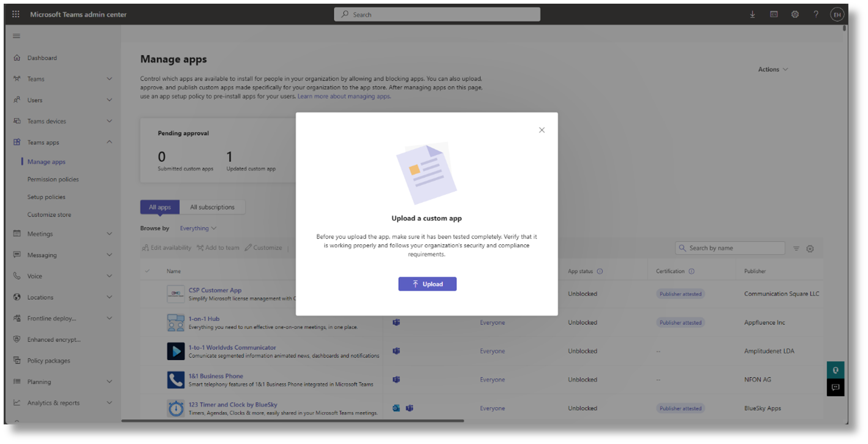Viewport: 868px width, 444px height.
Task: Expand the Teams menu chevron
Action: pos(109,79)
